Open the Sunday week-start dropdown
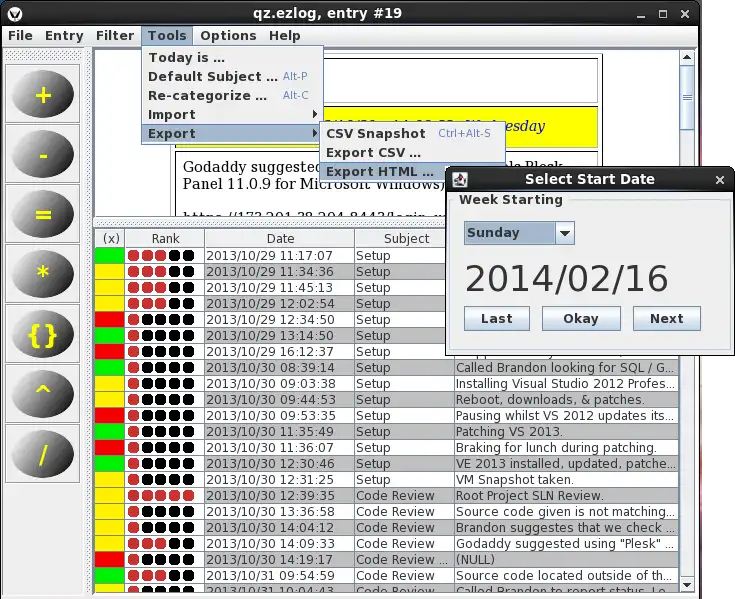735x599 pixels. 519,233
